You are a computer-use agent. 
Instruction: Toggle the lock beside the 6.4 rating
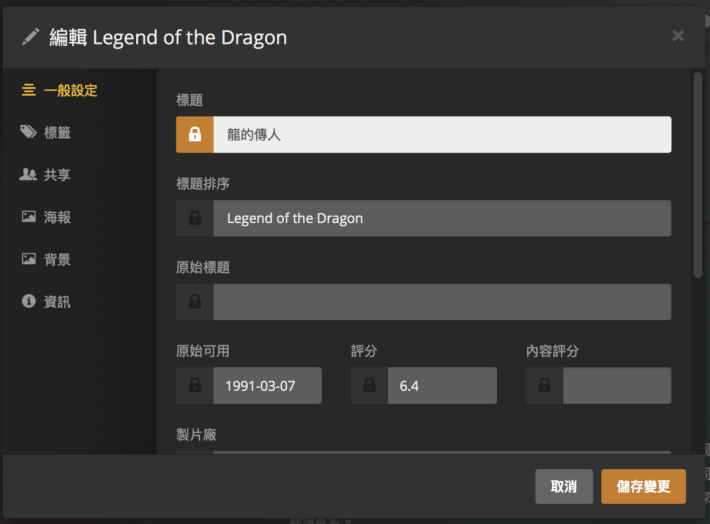[369, 385]
